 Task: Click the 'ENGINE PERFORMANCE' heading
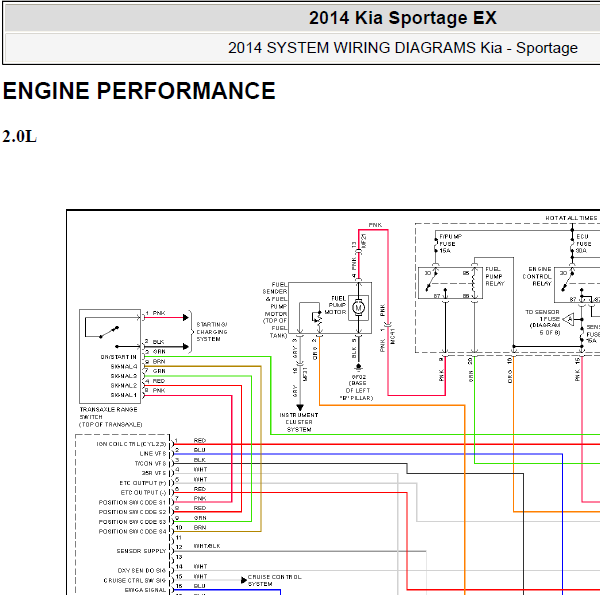(139, 91)
